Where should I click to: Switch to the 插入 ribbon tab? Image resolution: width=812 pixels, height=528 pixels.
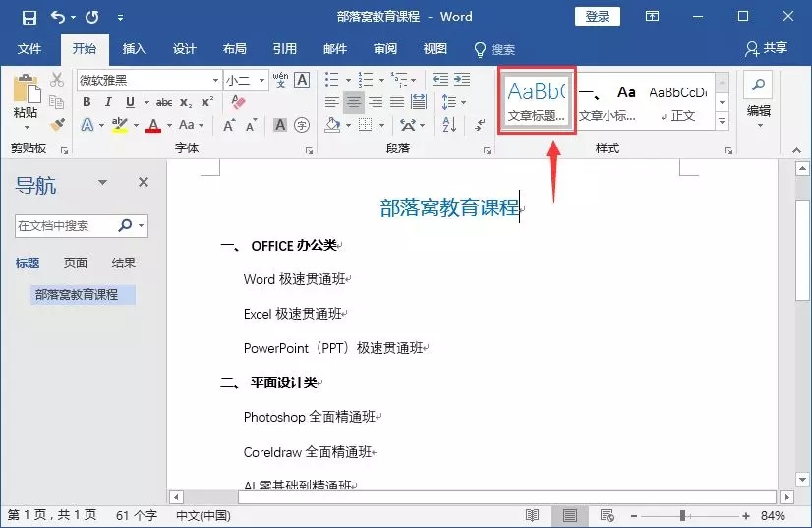134,49
